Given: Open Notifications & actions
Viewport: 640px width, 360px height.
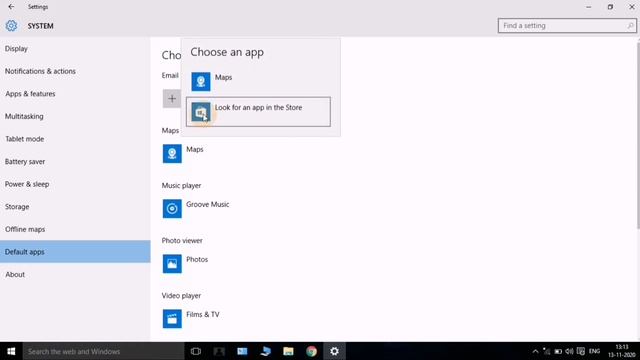Looking at the screenshot, I should [75, 71].
